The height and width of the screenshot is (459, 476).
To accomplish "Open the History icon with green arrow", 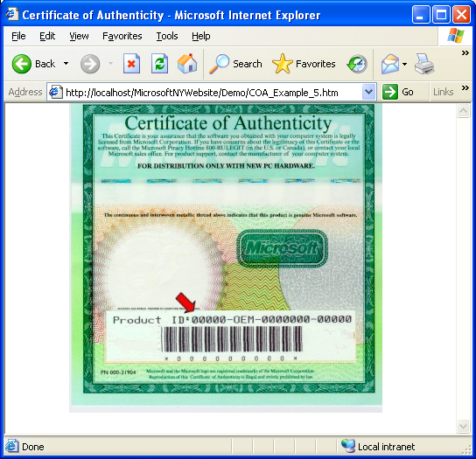I will click(357, 64).
